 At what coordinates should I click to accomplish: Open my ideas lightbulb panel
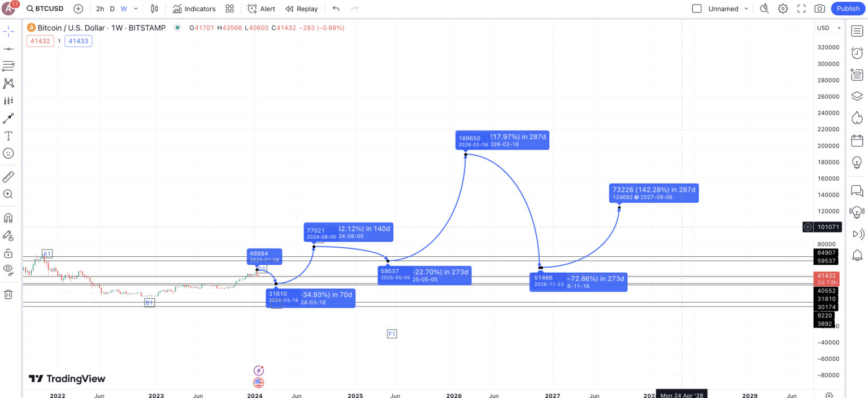tap(857, 162)
